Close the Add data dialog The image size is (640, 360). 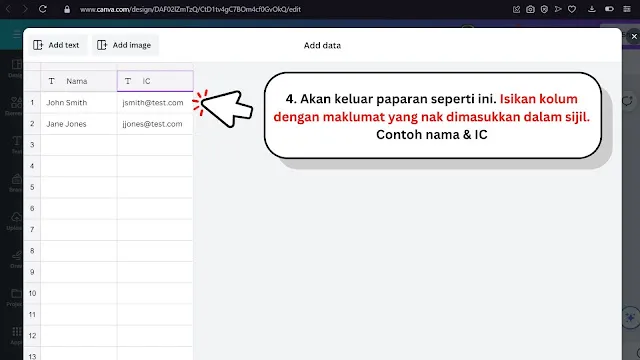tap(634, 37)
